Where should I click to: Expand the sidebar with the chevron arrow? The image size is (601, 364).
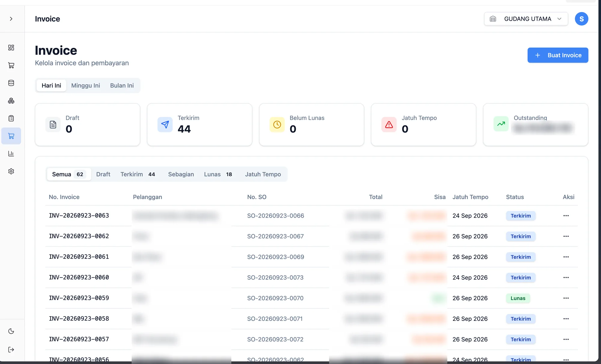(11, 19)
